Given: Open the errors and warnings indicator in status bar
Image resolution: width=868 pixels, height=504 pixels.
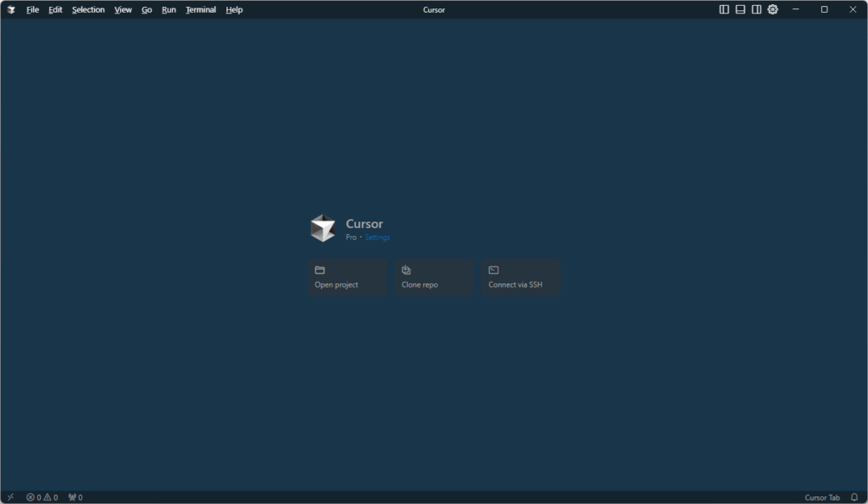Looking at the screenshot, I should 42,497.
